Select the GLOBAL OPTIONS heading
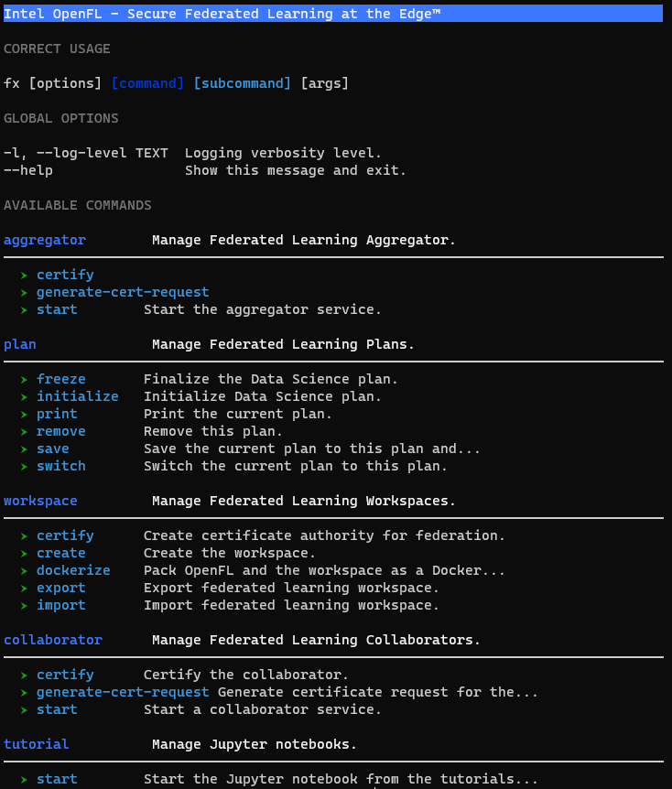This screenshot has height=789, width=672. (x=61, y=118)
